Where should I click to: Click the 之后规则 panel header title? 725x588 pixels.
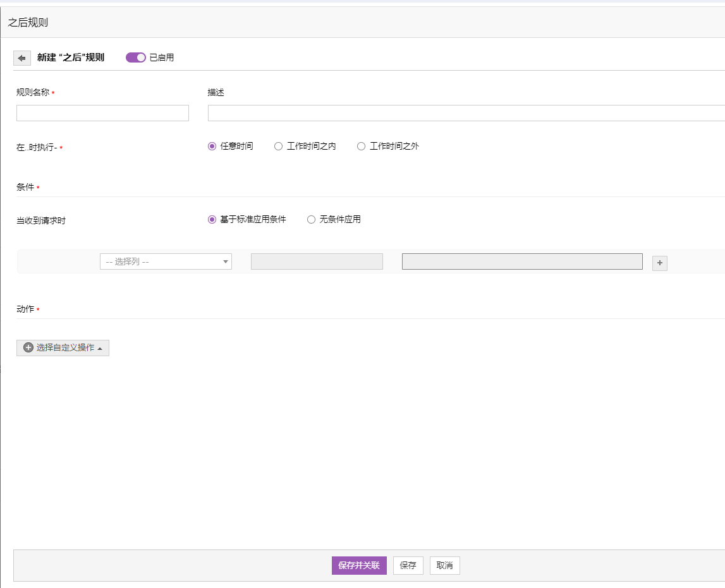tap(28, 23)
